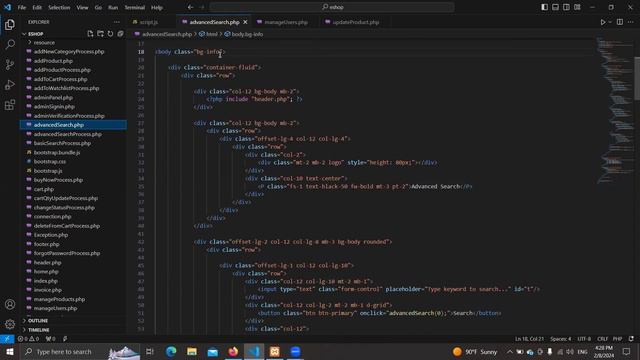Open the Accounts menu icon
This screenshot has height=360, width=640.
10,304
